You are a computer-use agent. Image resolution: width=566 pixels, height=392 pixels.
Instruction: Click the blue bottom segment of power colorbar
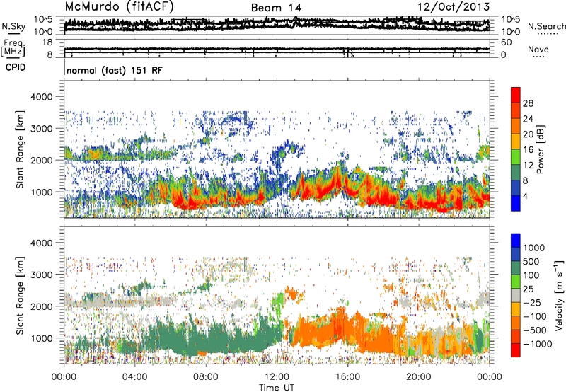pos(516,203)
